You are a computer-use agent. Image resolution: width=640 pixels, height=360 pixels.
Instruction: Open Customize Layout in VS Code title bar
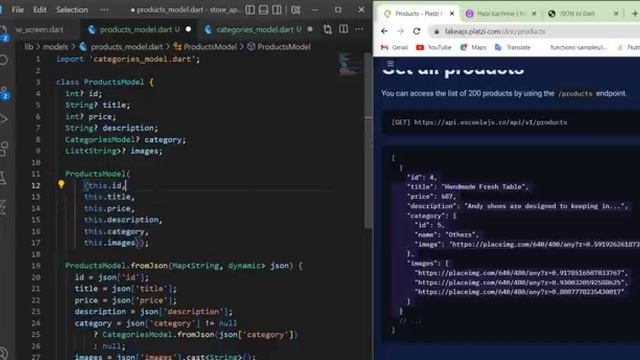point(296,10)
